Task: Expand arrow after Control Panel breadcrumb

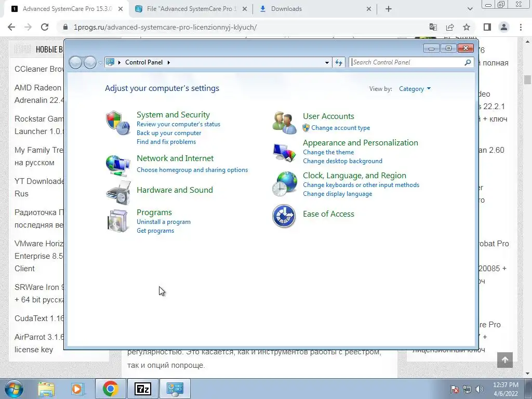Action: [169, 62]
